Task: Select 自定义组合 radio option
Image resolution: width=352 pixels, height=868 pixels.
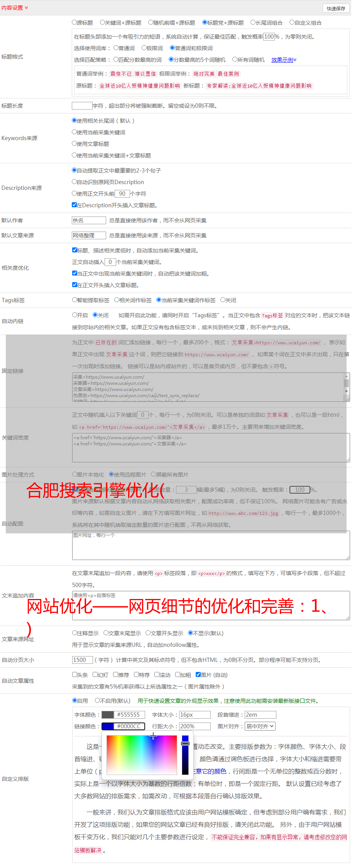Action: coord(292,22)
